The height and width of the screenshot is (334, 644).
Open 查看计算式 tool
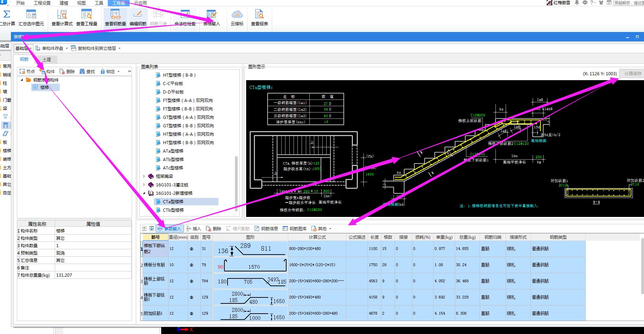tap(62, 18)
